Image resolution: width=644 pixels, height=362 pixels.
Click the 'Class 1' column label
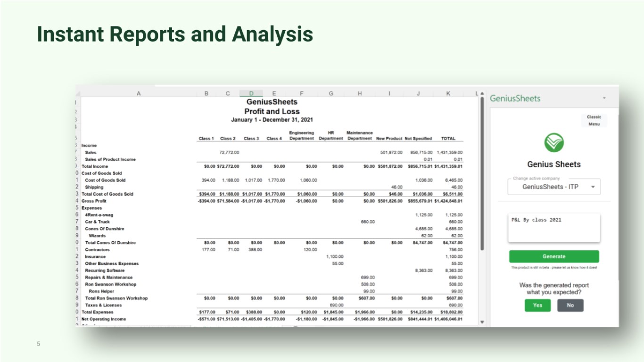pyautogui.click(x=206, y=139)
